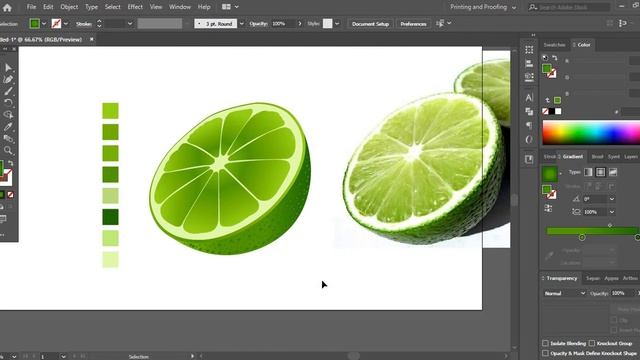Select the left gradient stop on slider
The width and height of the screenshot is (640, 360).
coord(582,237)
